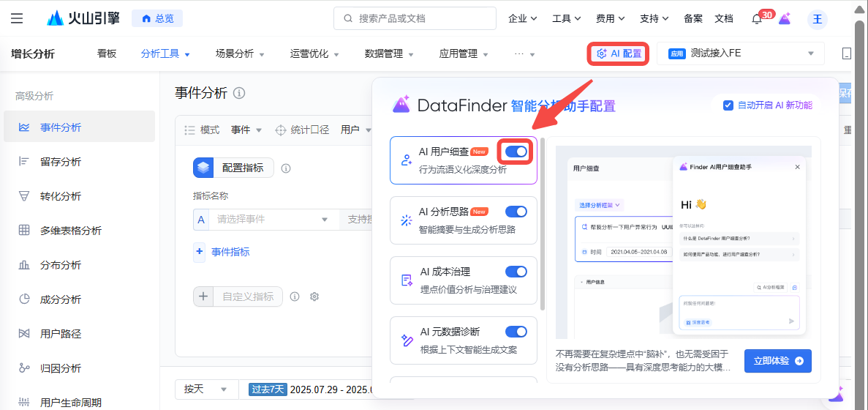Expand the 费用 header dropdown

point(610,18)
